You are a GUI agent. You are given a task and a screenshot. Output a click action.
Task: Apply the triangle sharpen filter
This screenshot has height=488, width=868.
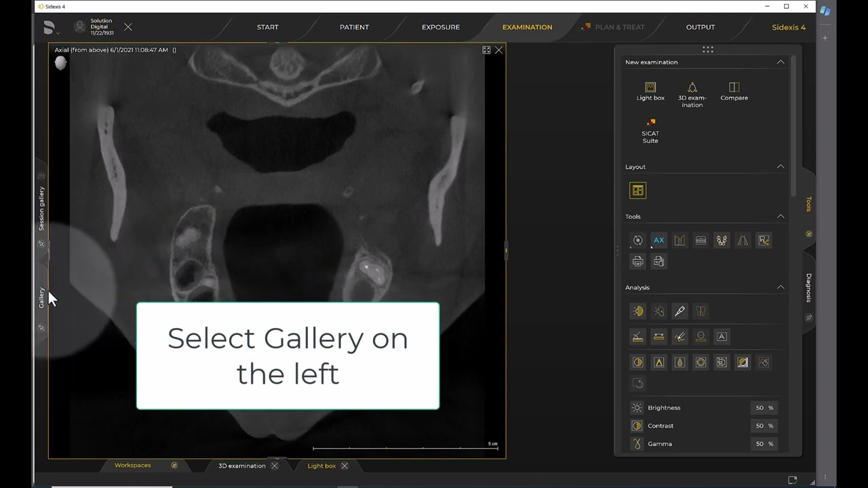coord(658,362)
